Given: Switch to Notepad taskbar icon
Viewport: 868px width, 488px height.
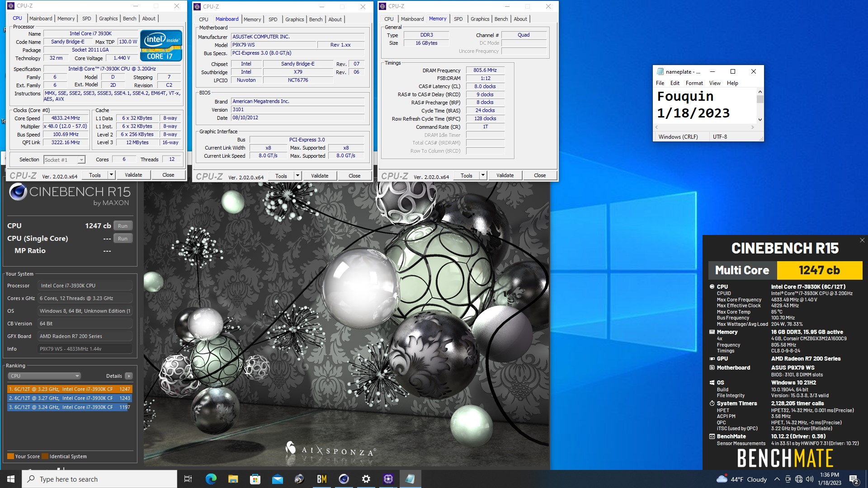Looking at the screenshot, I should point(410,479).
